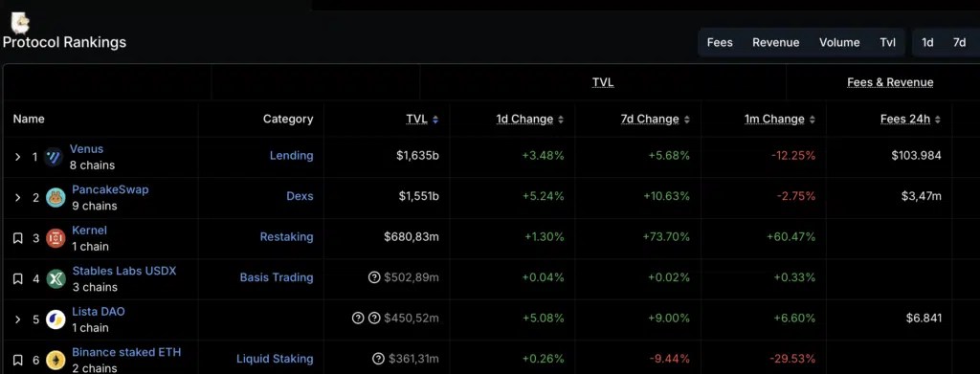Click the Kernel protocol logo icon
980x374 pixels.
coord(56,238)
